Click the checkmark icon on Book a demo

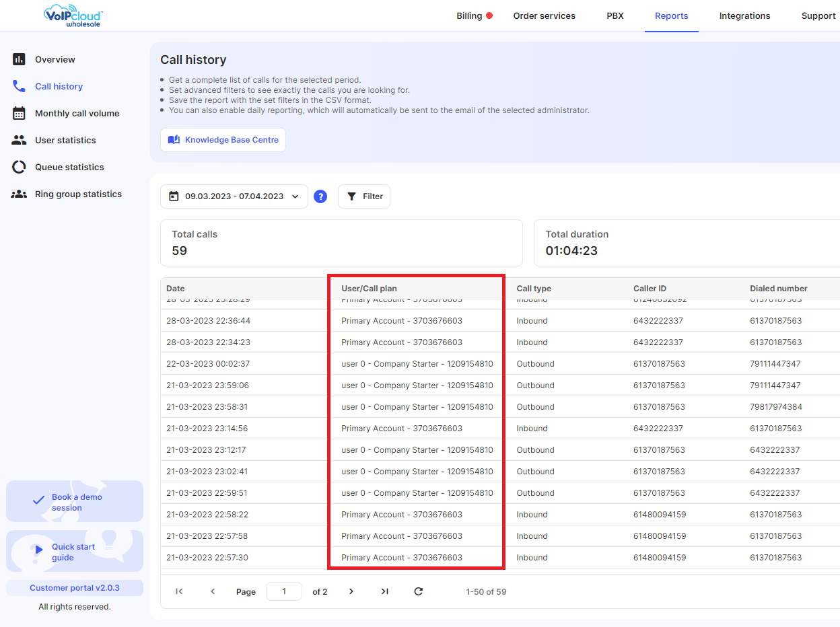click(38, 501)
